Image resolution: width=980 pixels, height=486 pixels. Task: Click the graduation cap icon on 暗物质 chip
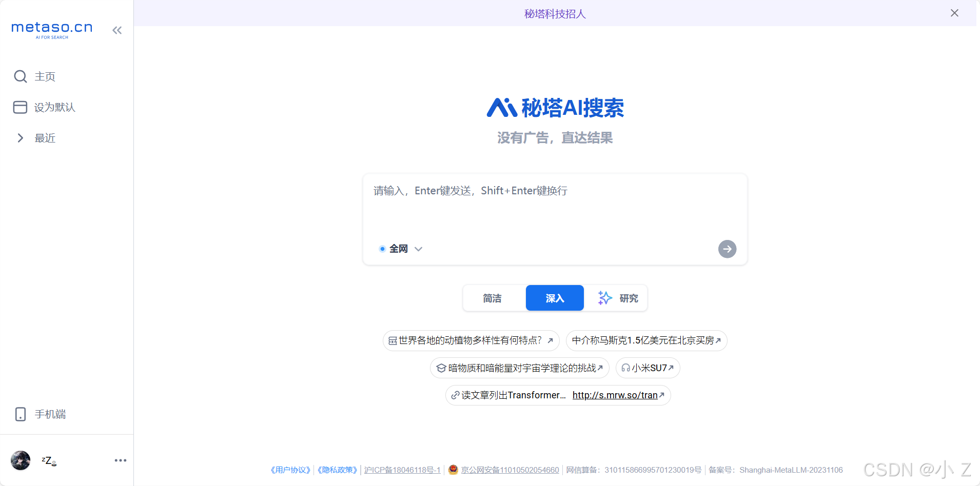441,368
